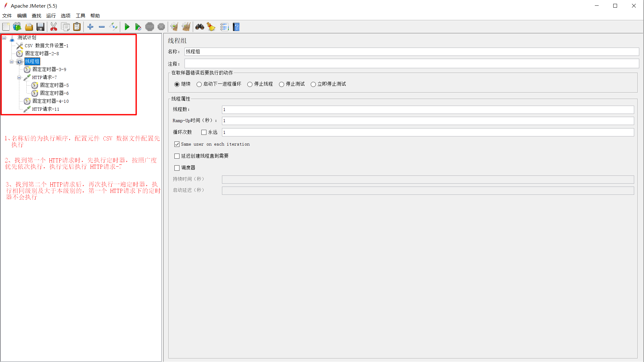Select the HTTP请求-11 sampler
The height and width of the screenshot is (362, 644).
click(x=46, y=109)
